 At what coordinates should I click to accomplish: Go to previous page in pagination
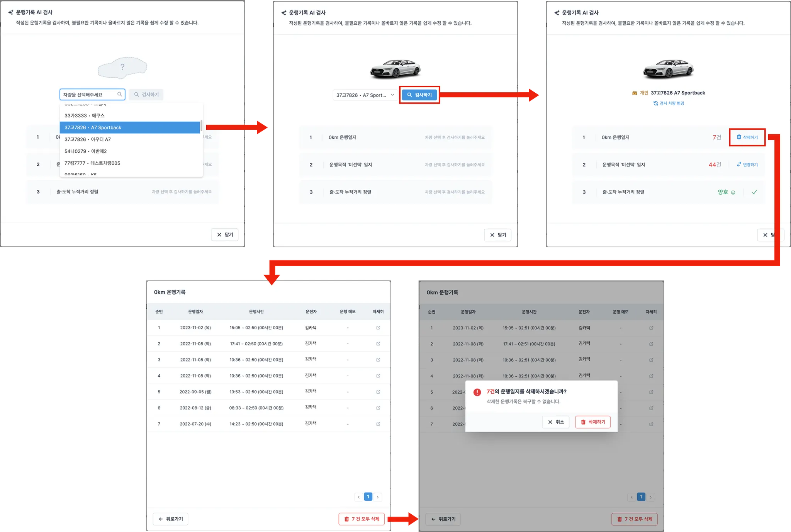coord(358,497)
